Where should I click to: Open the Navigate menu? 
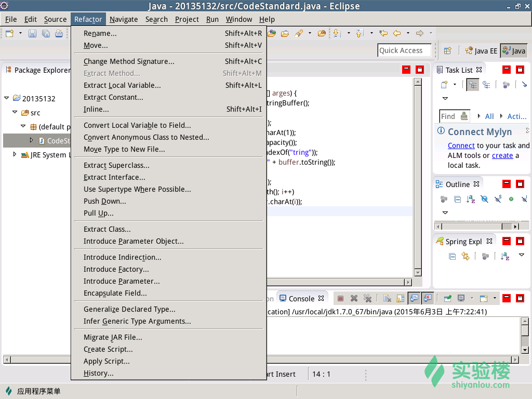click(x=124, y=19)
